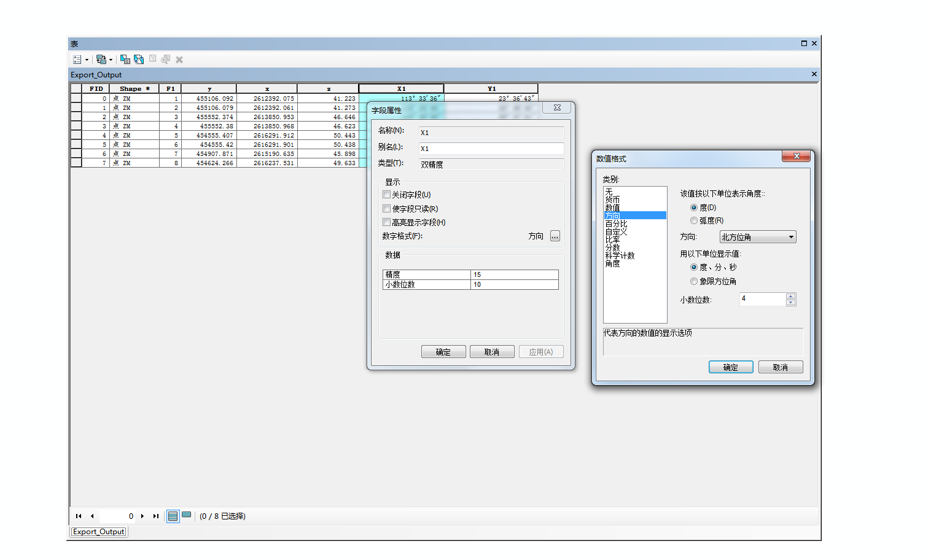Click the Clear Selection toolbar icon

pyautogui.click(x=153, y=59)
